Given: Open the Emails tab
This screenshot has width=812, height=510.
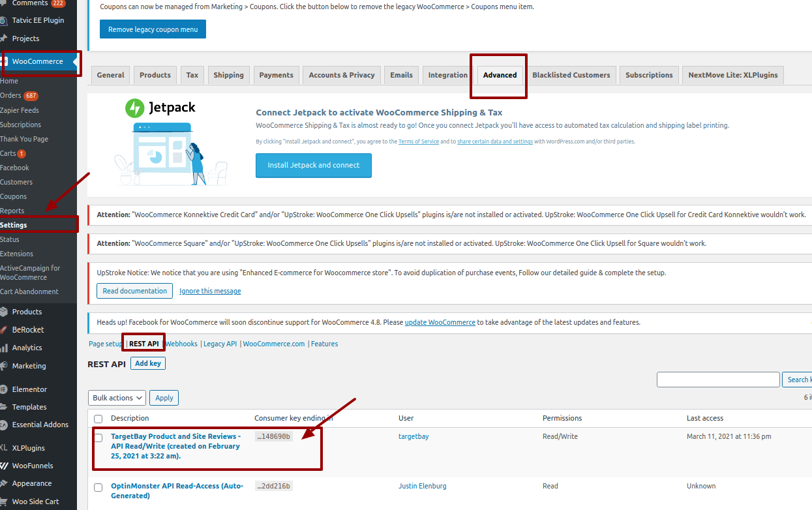Looking at the screenshot, I should [x=402, y=75].
